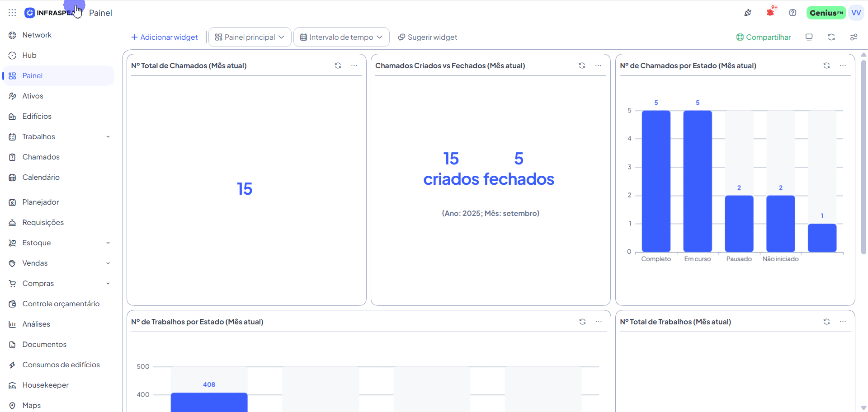Viewport: 868px width, 412px height.
Task: Open options for Chamados por Estado widget
Action: point(843,66)
